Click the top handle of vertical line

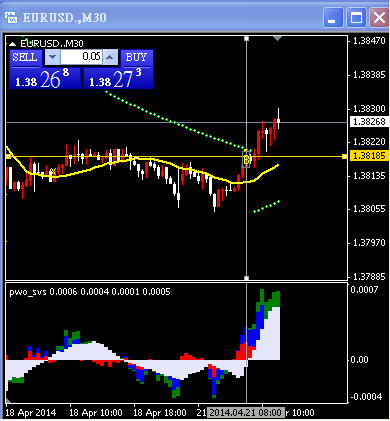coord(247,39)
